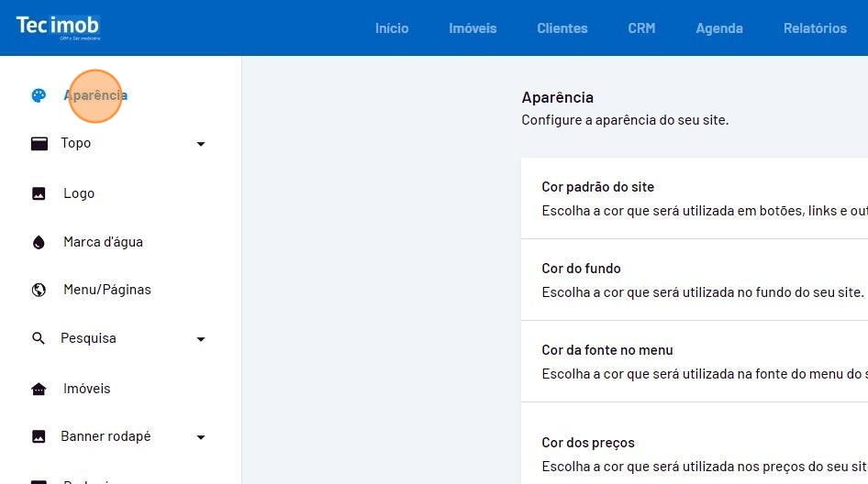
Task: Click the Marca d'água water drop icon
Action: [39, 242]
